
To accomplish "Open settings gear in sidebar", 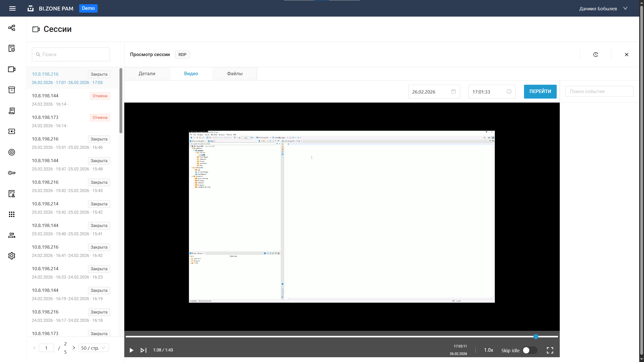I will [x=12, y=256].
